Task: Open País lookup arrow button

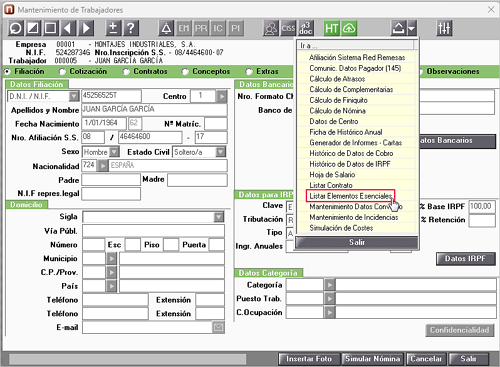Action: click(112, 286)
